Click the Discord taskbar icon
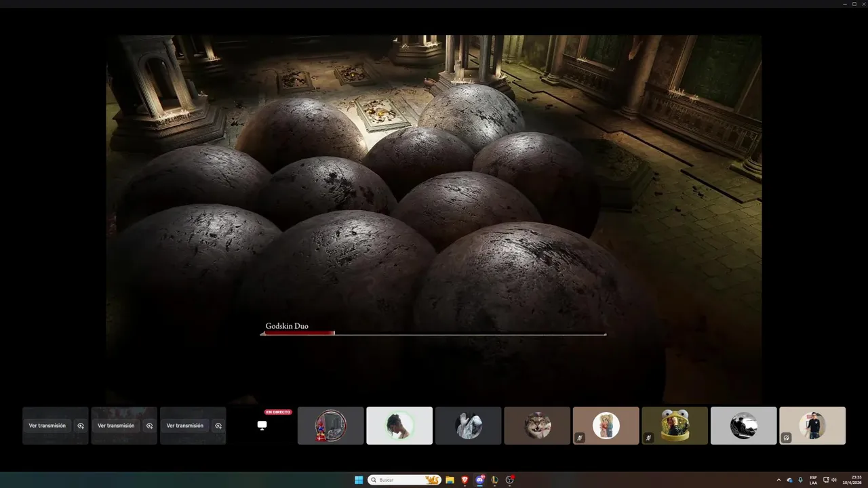The image size is (868, 488). tap(480, 480)
